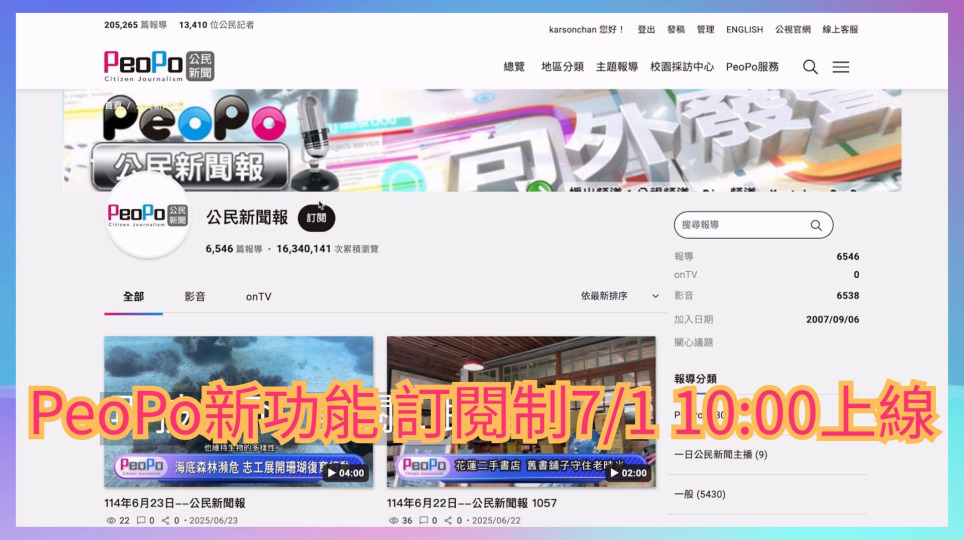Viewport: 964px width, 540px height.
Task: Switch to the 影音 tab
Action: click(195, 297)
